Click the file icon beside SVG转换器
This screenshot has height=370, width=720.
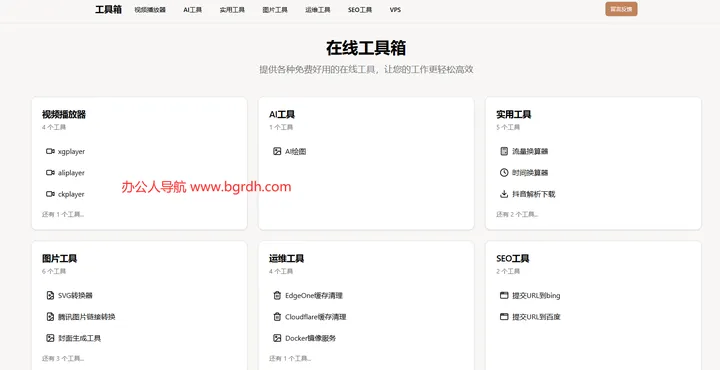[x=50, y=295]
